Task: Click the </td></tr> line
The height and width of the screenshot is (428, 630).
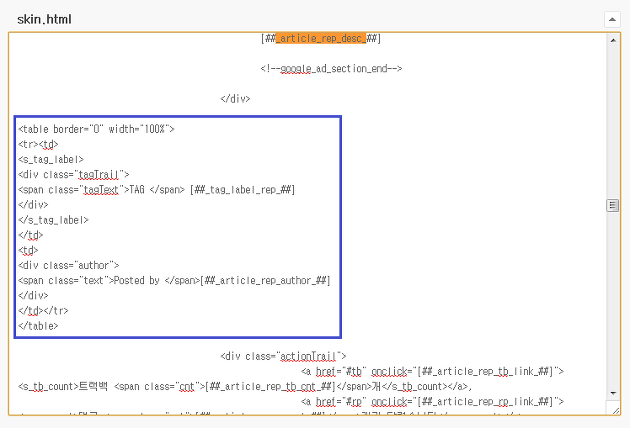Action: tap(43, 311)
